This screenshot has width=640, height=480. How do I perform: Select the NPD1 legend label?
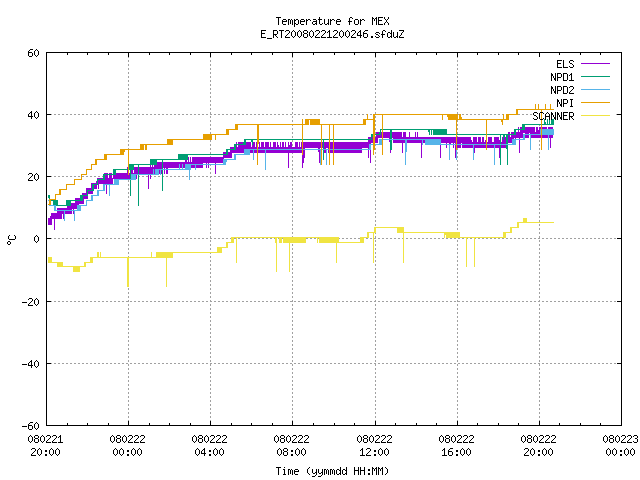click(x=562, y=77)
